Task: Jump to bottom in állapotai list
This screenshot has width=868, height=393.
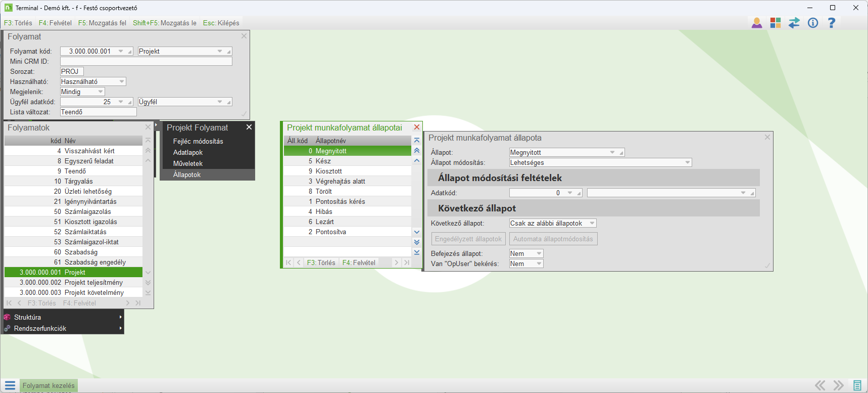Action: pos(417,252)
